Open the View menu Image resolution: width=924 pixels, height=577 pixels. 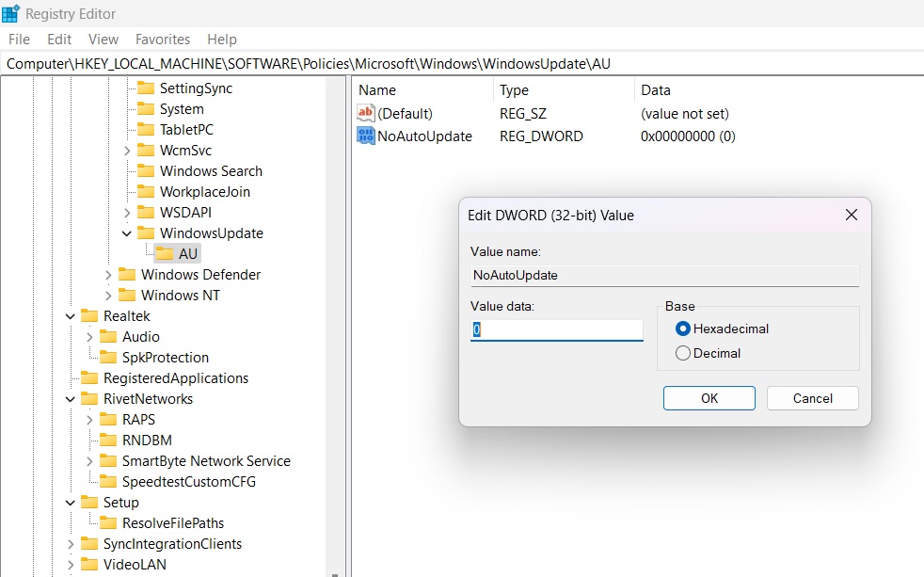click(103, 39)
